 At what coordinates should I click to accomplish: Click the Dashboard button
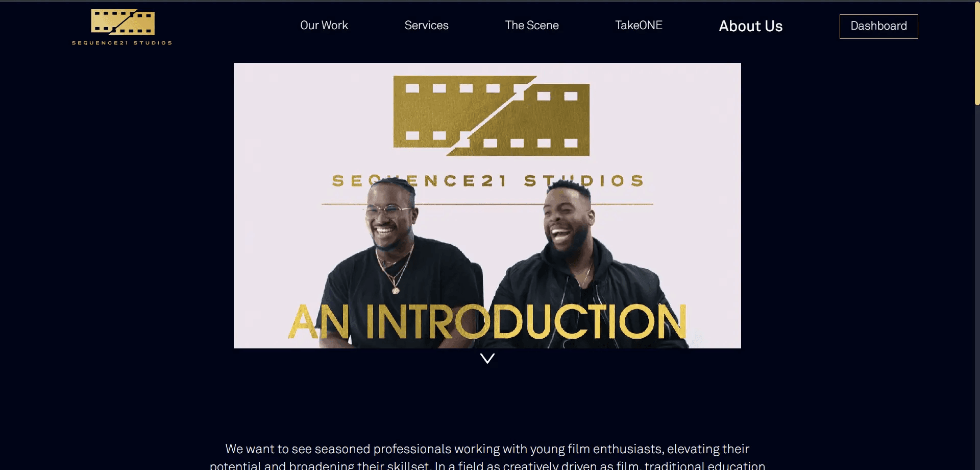click(x=878, y=26)
